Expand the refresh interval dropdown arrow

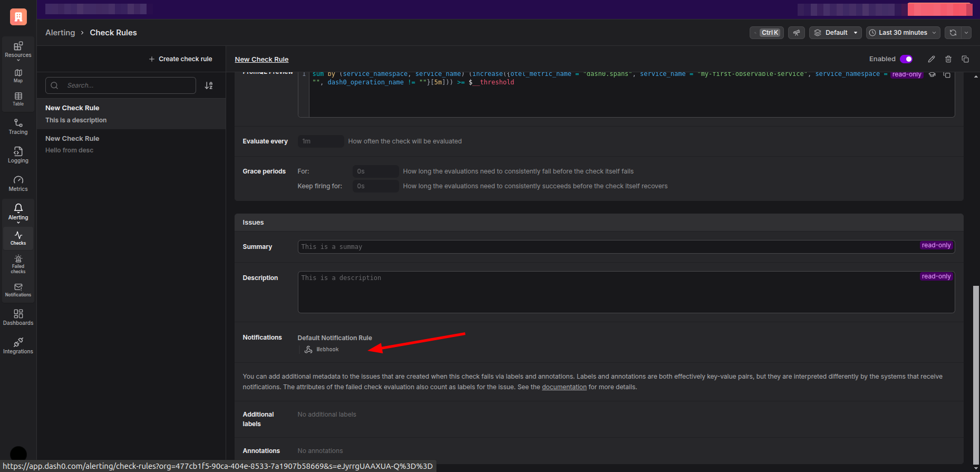966,33
